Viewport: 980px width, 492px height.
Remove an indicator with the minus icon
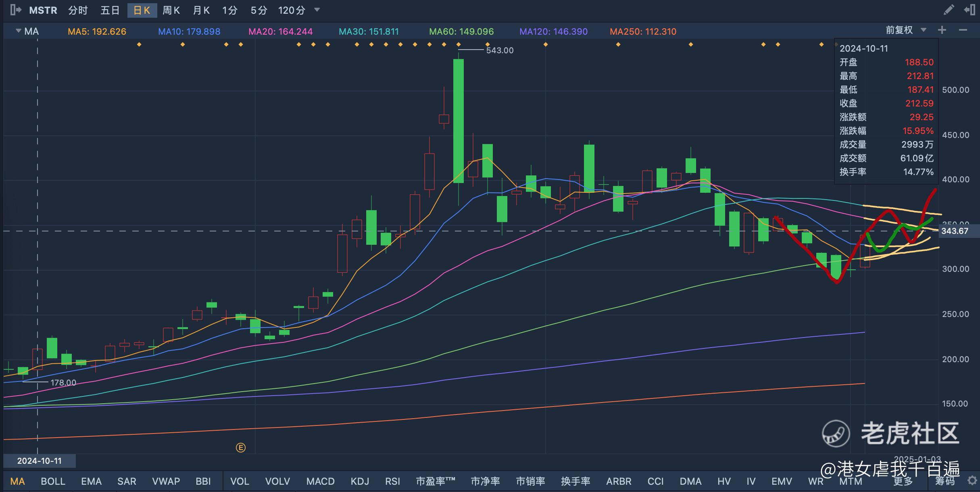point(963,30)
